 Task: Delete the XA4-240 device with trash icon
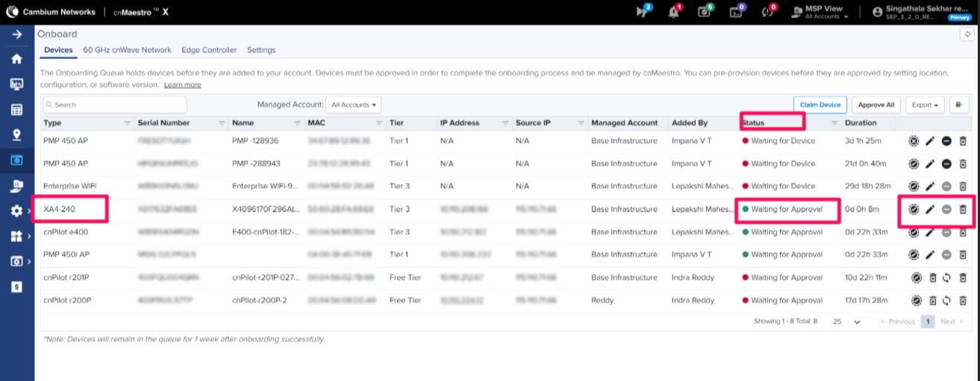pyautogui.click(x=963, y=210)
